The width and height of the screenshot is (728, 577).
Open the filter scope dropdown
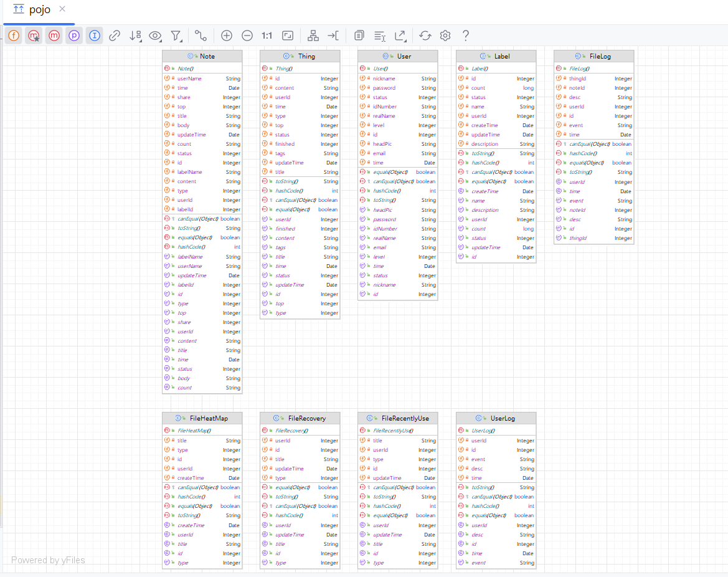point(176,36)
